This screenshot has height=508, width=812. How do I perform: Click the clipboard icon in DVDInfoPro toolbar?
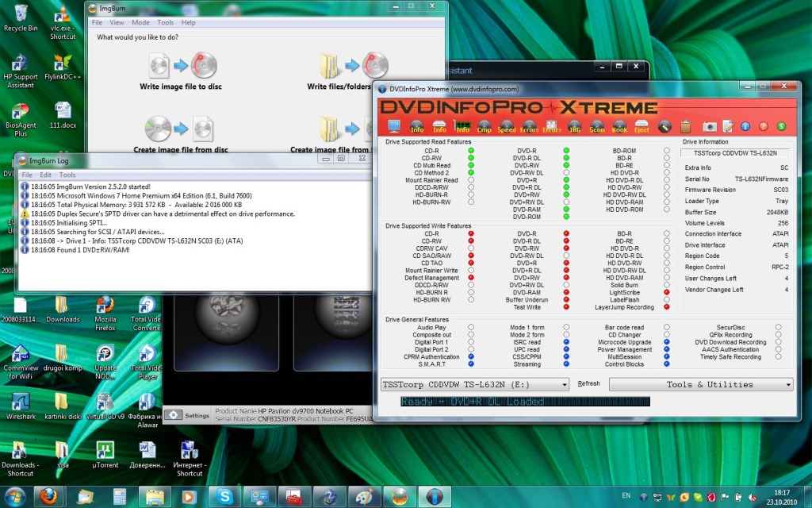pos(686,126)
